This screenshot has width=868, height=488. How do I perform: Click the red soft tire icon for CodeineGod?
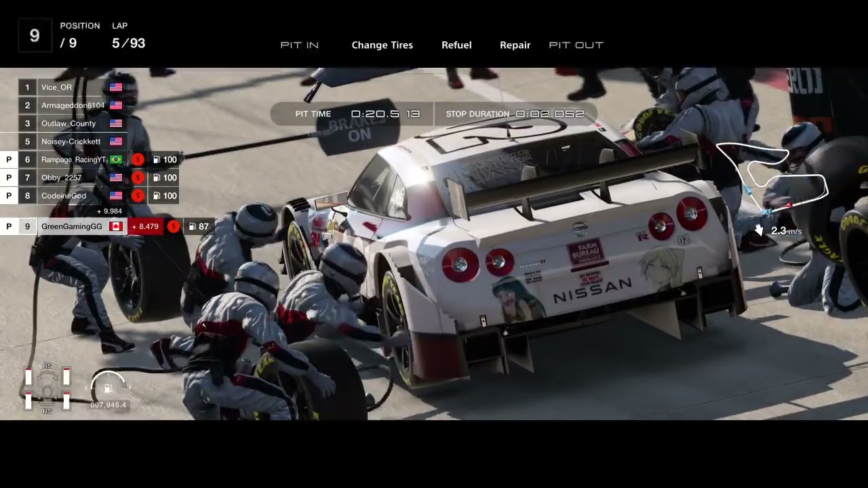pos(138,196)
